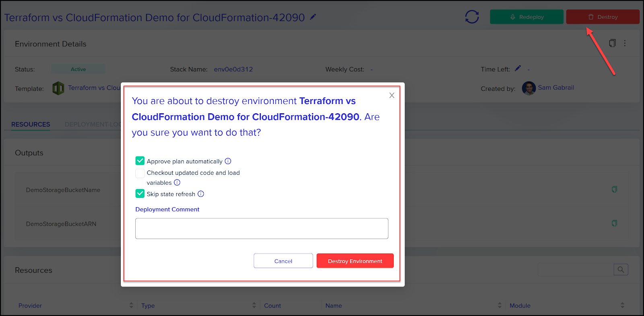
Task: Click the red Destroy button
Action: 603,17
